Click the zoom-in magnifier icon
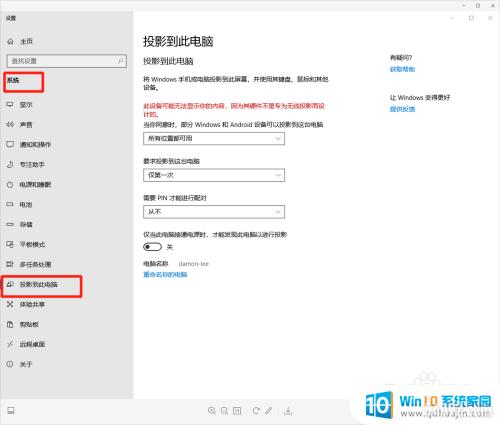Screen dimensions: 500x425 pyautogui.click(x=212, y=411)
